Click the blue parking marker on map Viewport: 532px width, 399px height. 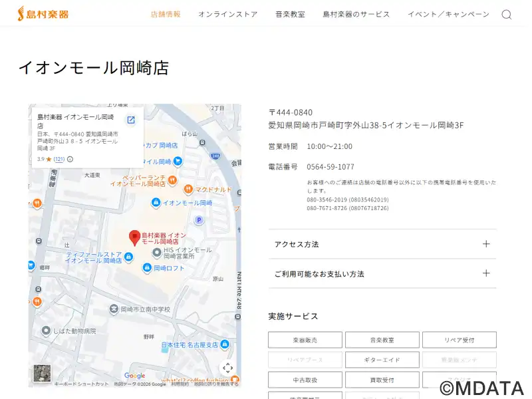pos(198,220)
